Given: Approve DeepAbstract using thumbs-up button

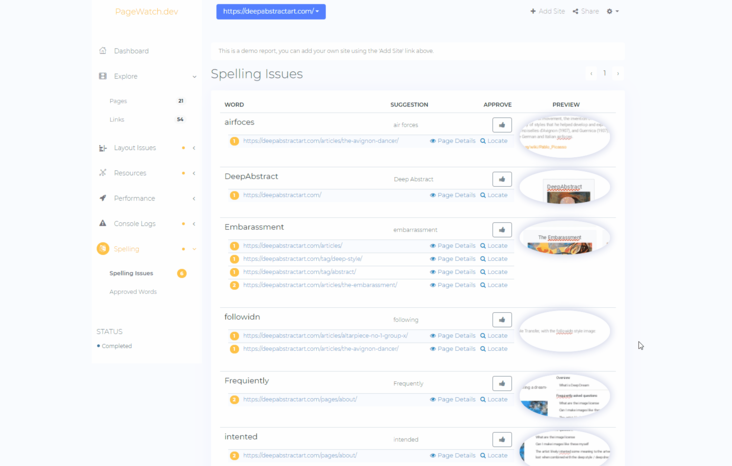Looking at the screenshot, I should coord(502,179).
